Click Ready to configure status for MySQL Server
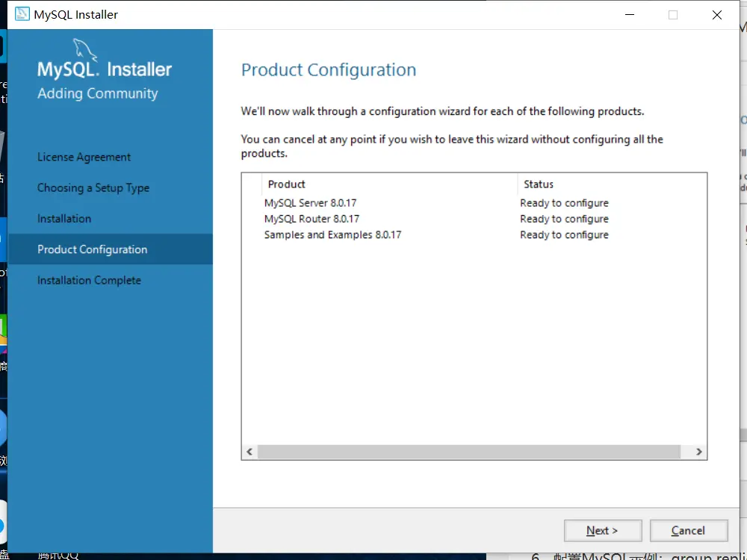The width and height of the screenshot is (747, 560). click(564, 203)
